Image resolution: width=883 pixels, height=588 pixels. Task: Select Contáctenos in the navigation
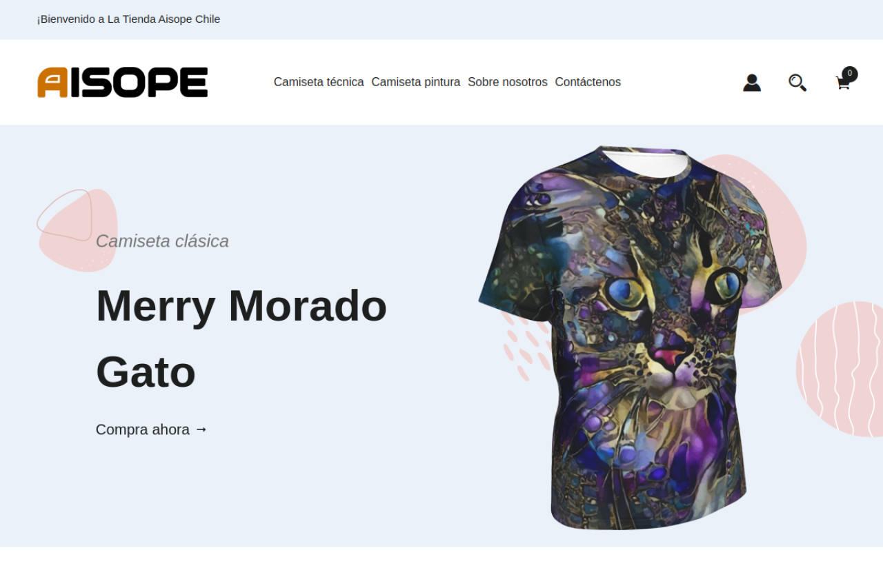pyautogui.click(x=588, y=82)
